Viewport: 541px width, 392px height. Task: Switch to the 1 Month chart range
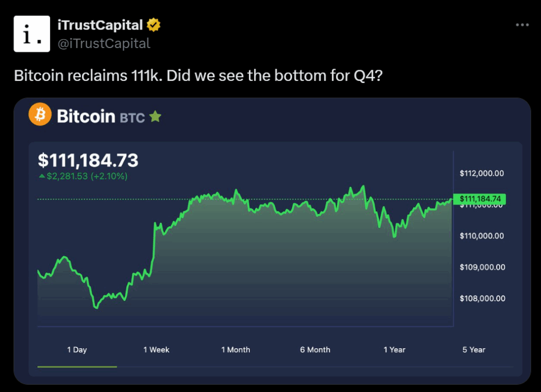click(x=236, y=350)
